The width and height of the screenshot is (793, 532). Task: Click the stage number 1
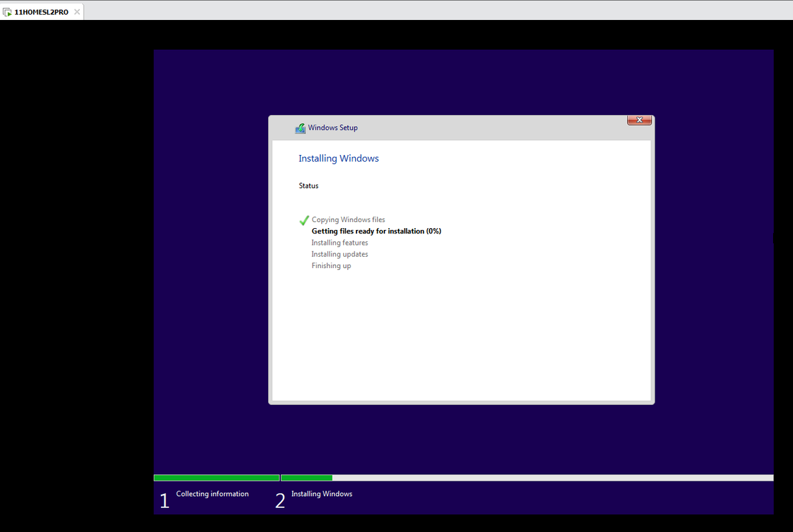coord(164,501)
